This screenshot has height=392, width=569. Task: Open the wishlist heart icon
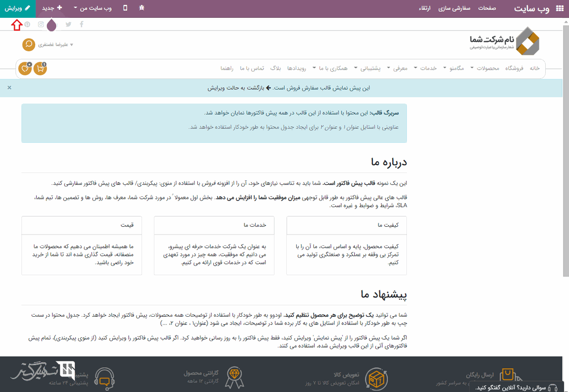[25, 68]
